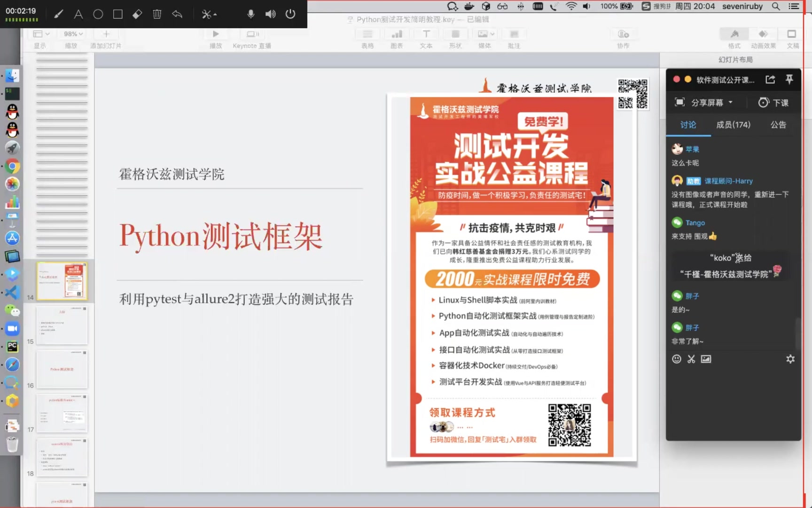Select the ellipse drawing tool
This screenshot has width=812, height=508.
98,14
